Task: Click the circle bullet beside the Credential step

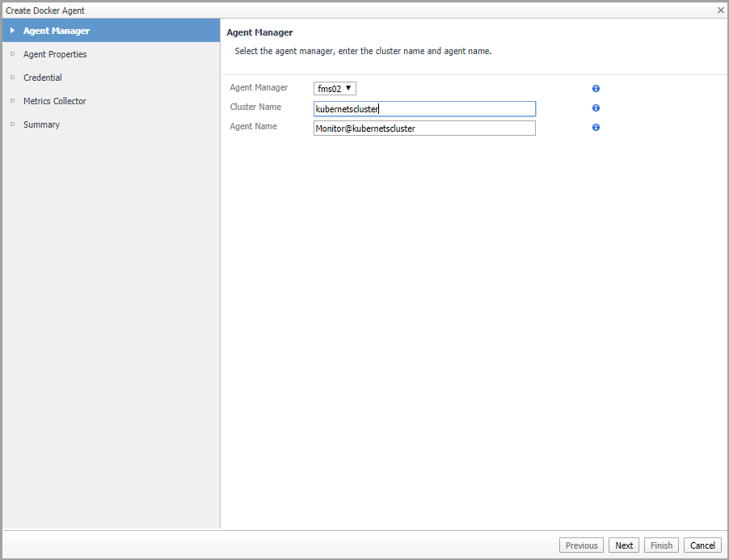Action: (x=12, y=78)
